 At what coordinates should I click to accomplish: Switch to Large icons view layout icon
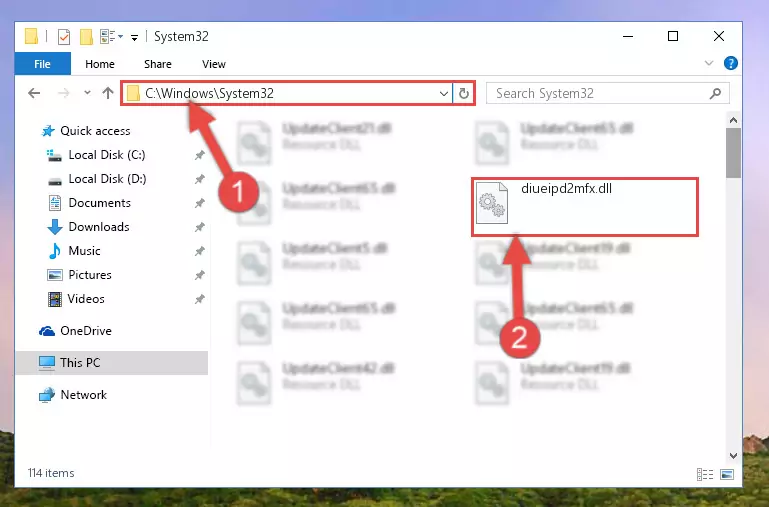pyautogui.click(x=727, y=474)
